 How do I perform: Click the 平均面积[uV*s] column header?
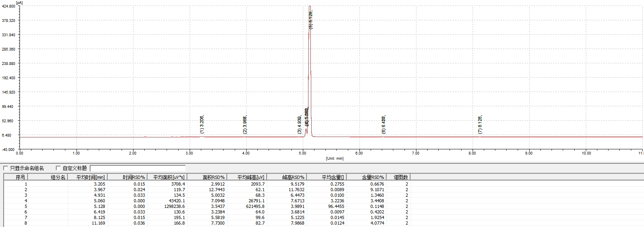[x=167, y=177]
